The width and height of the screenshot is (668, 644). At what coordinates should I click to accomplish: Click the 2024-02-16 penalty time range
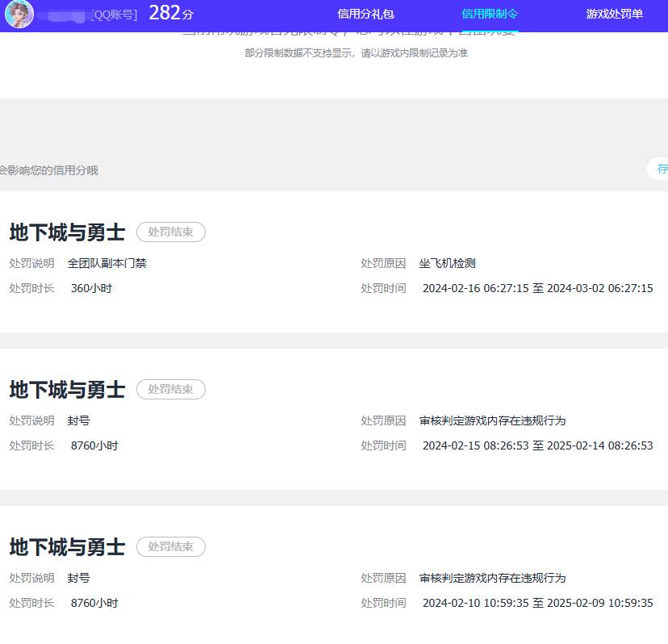click(537, 287)
